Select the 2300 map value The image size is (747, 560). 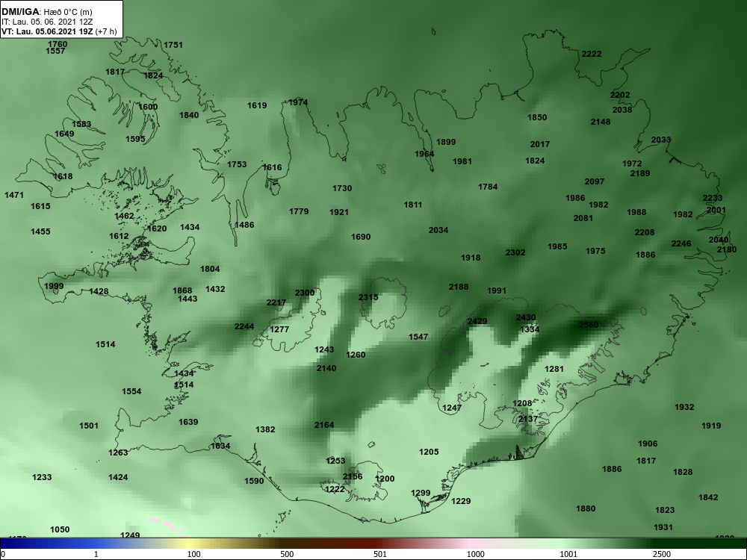point(305,293)
